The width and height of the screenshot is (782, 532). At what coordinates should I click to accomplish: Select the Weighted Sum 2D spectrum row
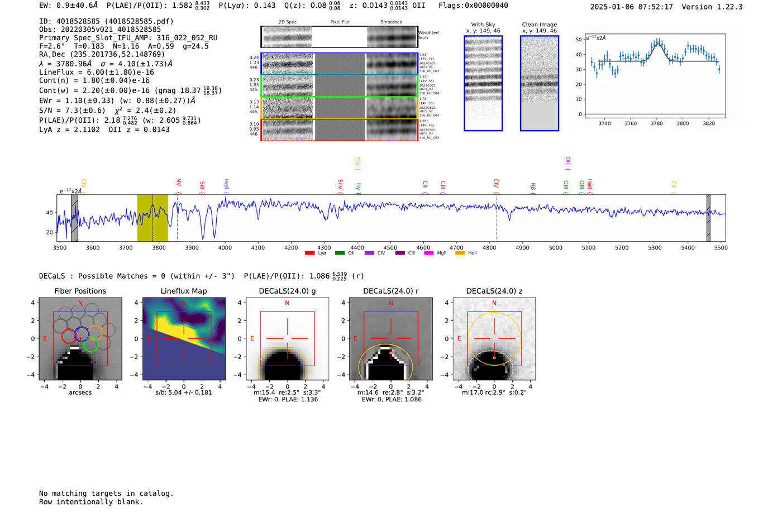click(339, 37)
